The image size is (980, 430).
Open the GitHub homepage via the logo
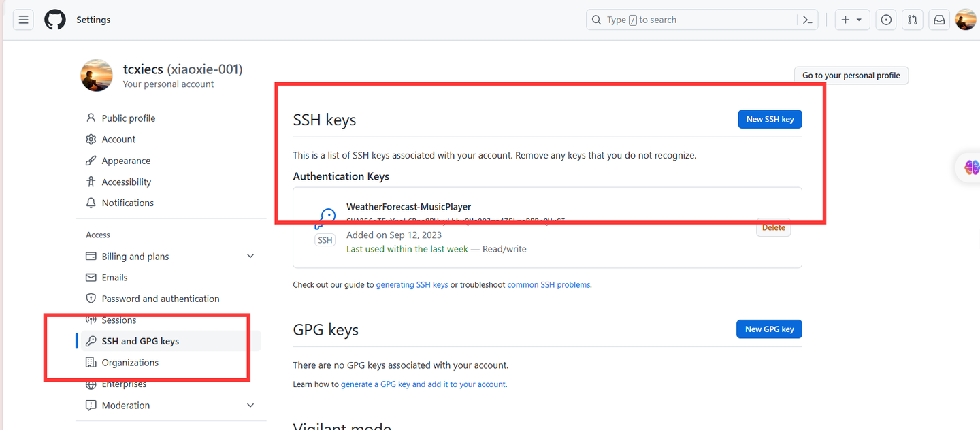pyautogui.click(x=55, y=19)
